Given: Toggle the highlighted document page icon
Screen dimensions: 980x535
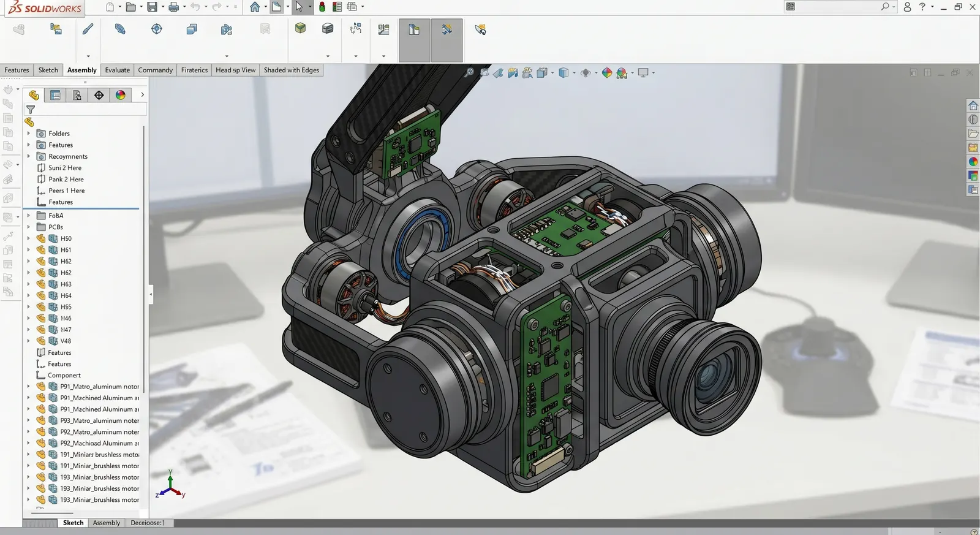Looking at the screenshot, I should coord(277,7).
